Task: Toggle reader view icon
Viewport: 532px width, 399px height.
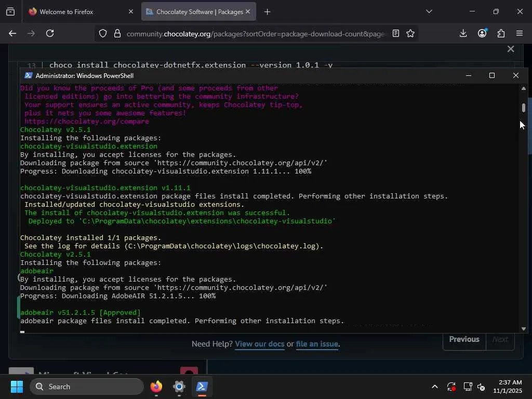Action: (x=395, y=33)
